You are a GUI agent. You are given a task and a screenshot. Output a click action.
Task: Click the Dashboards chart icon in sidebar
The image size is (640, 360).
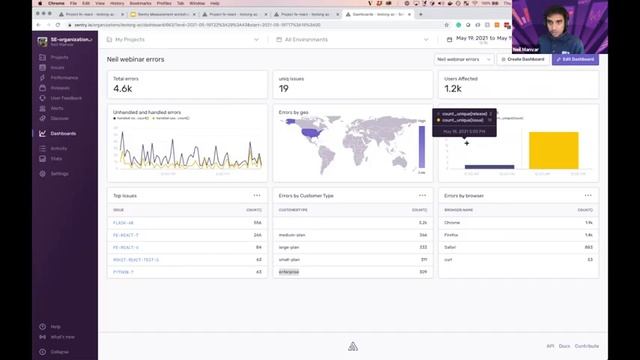click(42, 133)
